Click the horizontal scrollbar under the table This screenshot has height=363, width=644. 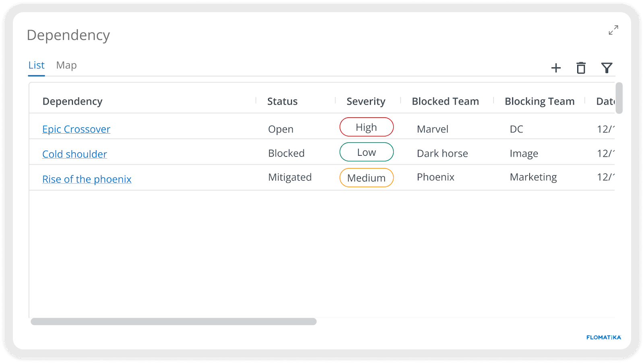tap(173, 322)
